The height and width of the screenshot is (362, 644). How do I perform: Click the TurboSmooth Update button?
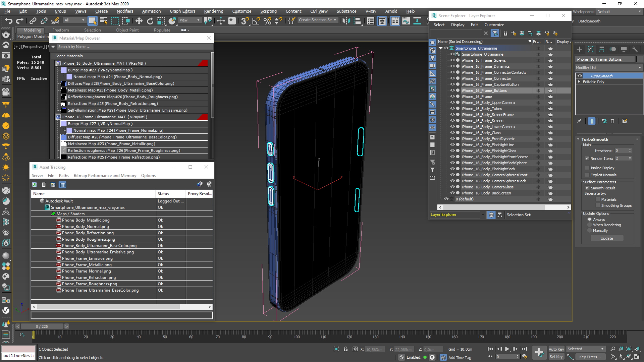(607, 238)
